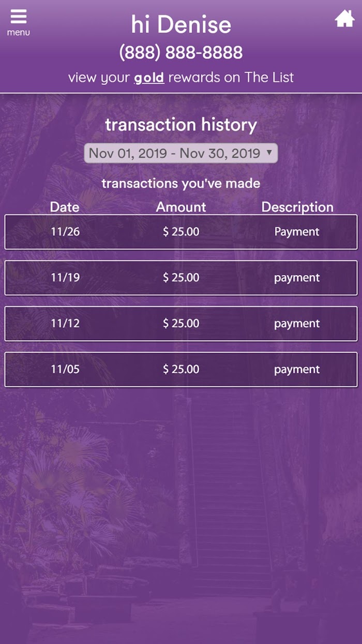Screen dimensions: 362x644
Task: Click the Description column header
Action: tap(297, 207)
